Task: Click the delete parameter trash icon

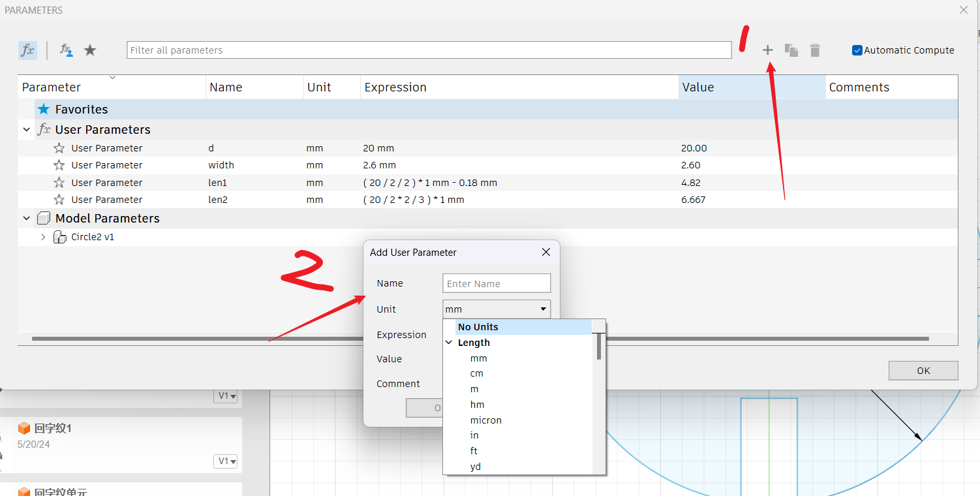Action: (x=815, y=50)
